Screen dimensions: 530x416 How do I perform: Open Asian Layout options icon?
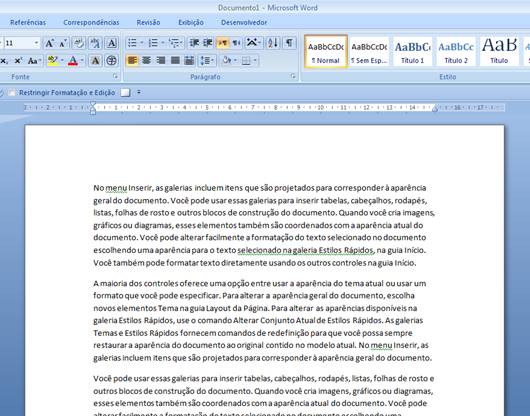pos(253,43)
